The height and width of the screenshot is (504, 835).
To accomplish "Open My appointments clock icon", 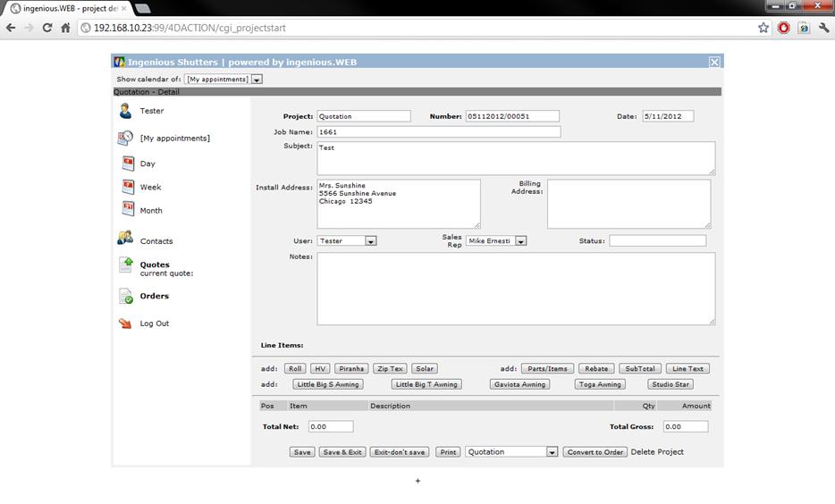I will pyautogui.click(x=126, y=139).
